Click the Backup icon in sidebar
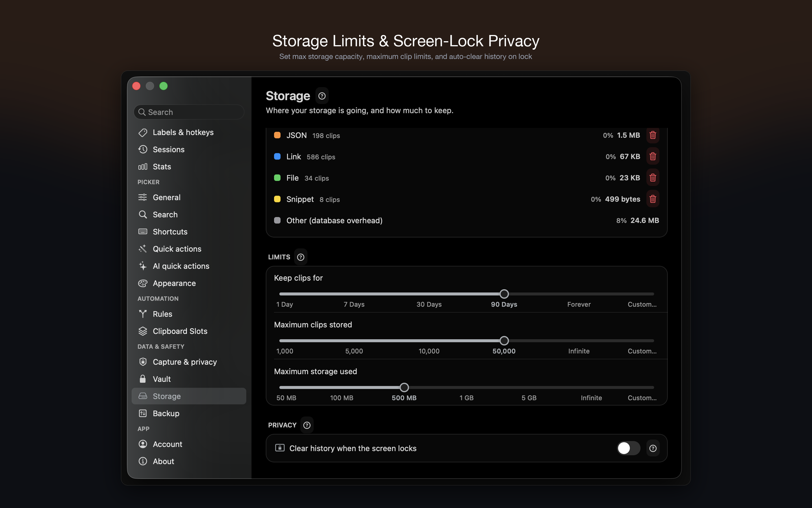The height and width of the screenshot is (508, 812). [143, 413]
